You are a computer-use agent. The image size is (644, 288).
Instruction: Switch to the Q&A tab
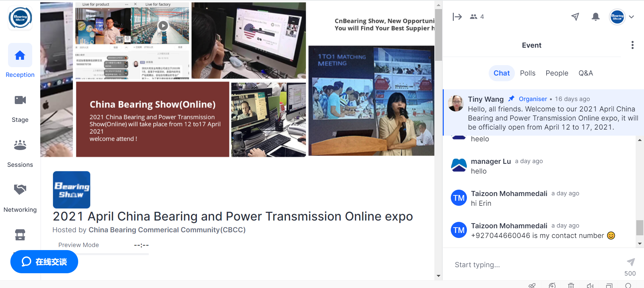(586, 73)
